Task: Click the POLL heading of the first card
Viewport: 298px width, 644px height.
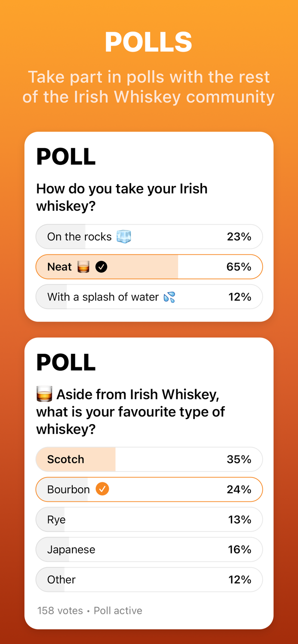Action: point(66,156)
